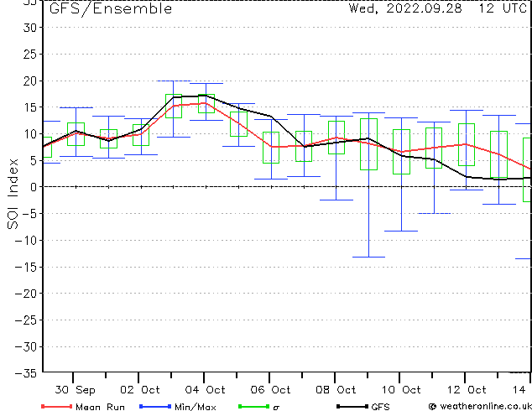532x411 pixels.
Task: Click the SOI Index axis label
Action: pos(13,194)
